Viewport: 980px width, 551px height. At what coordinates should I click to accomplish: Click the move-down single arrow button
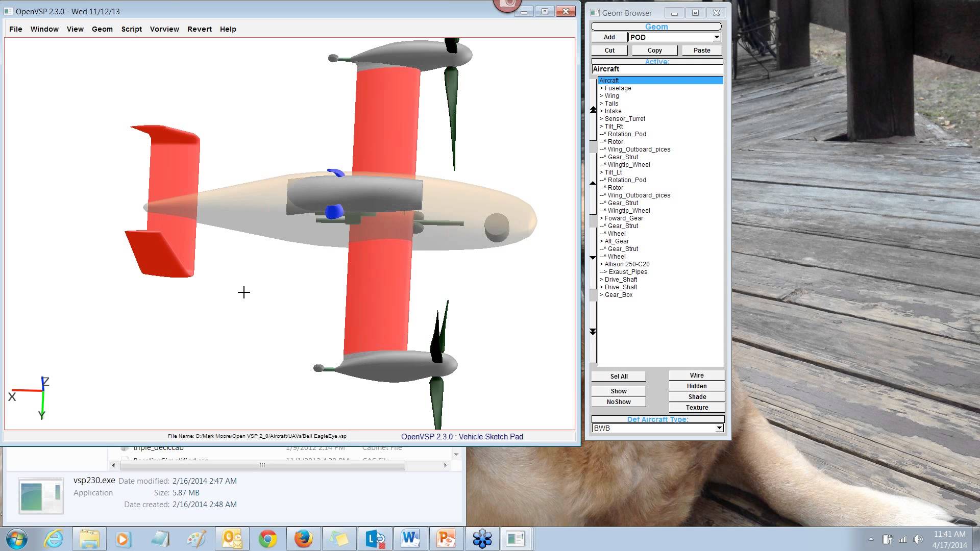pos(593,258)
